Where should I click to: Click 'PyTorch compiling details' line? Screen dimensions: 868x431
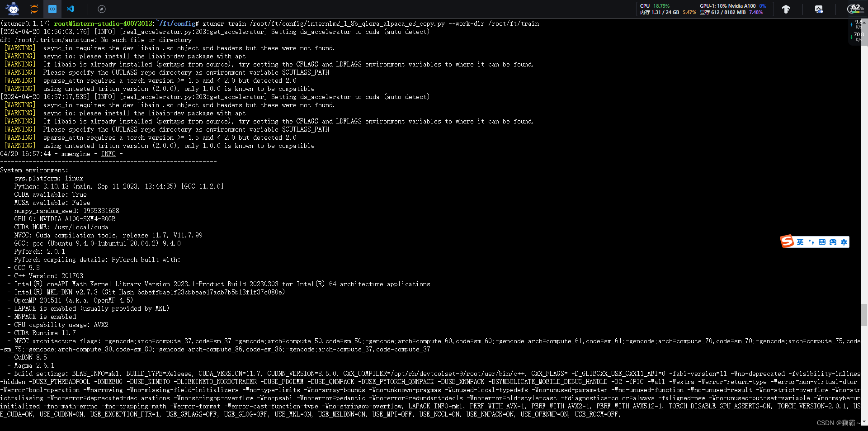97,260
